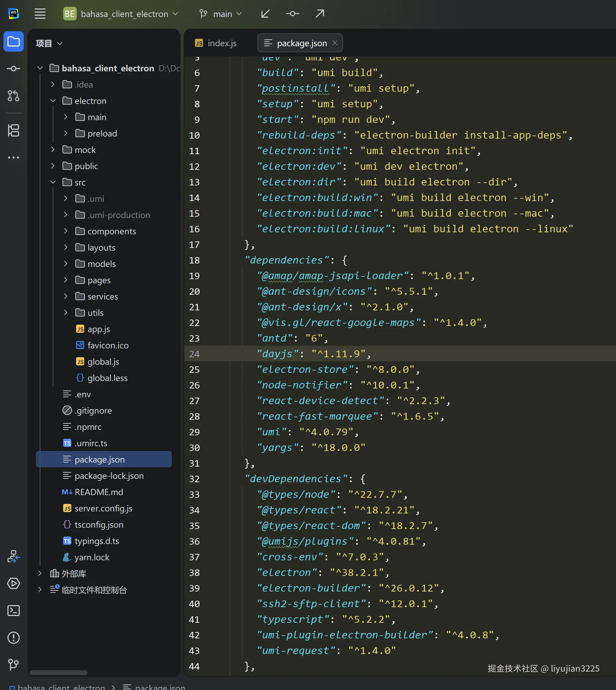The height and width of the screenshot is (690, 616).
Task: Open the main branch dropdown
Action: click(x=221, y=14)
